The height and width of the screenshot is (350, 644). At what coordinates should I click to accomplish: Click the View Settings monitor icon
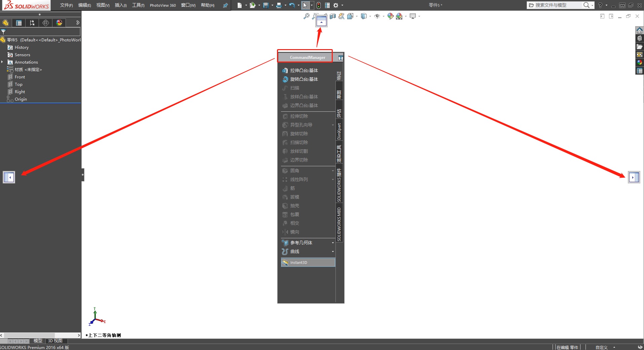pyautogui.click(x=413, y=16)
